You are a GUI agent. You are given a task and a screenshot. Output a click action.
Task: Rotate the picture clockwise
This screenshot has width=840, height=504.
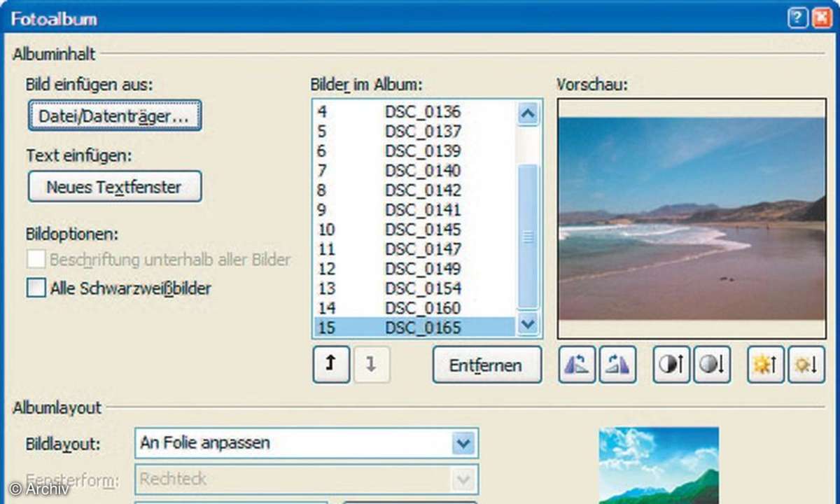click(617, 364)
